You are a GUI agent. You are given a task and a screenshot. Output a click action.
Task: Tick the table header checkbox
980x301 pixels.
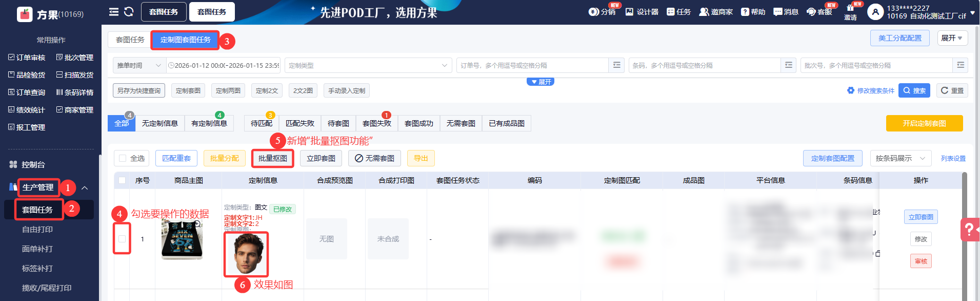122,180
